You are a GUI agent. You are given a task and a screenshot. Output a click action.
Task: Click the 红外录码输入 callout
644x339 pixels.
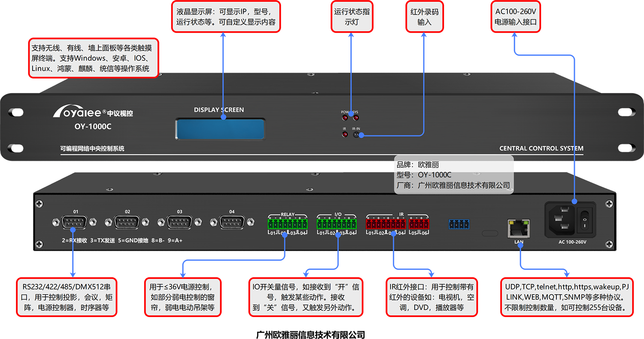pos(424,16)
